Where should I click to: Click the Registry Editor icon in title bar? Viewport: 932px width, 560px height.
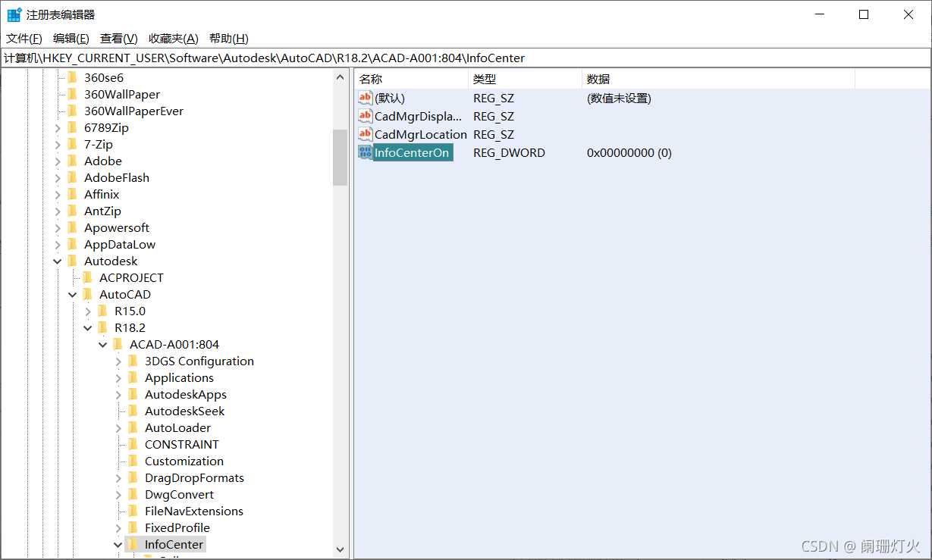coord(14,14)
